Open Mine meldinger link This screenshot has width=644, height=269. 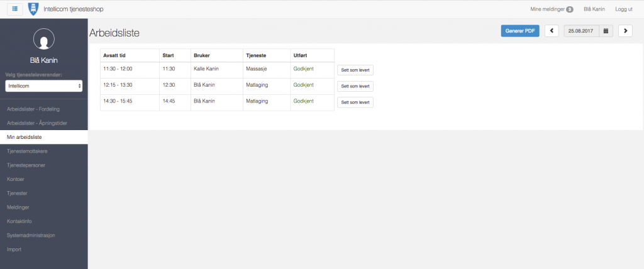click(552, 9)
